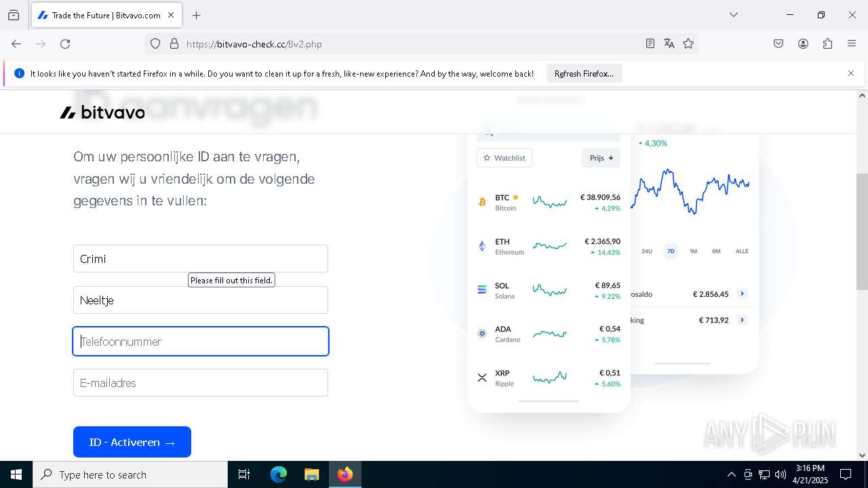Open the extensions puzzle icon
This screenshot has width=868, height=488.
pyautogui.click(x=827, y=44)
